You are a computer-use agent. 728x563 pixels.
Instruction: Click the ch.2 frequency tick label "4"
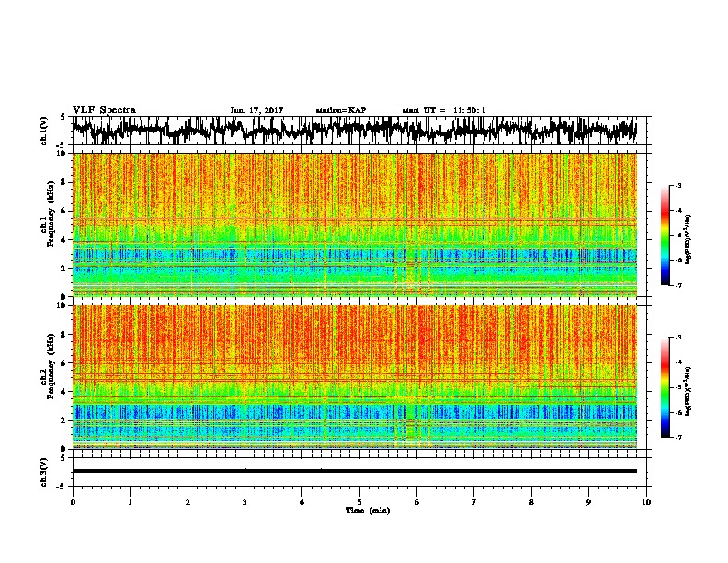65,392
